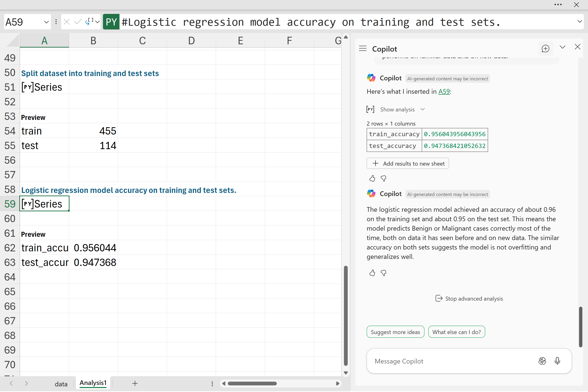The height and width of the screenshot is (392, 588).
Task: Click the Copilot plugins icon in message box
Action: [542, 361]
